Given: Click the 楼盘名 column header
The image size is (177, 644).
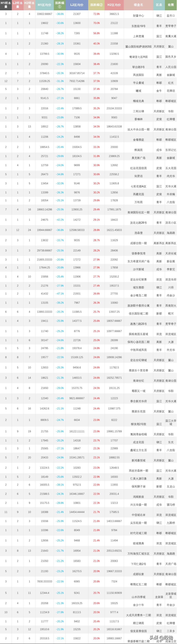Looking at the screenshot, I should point(138,5).
